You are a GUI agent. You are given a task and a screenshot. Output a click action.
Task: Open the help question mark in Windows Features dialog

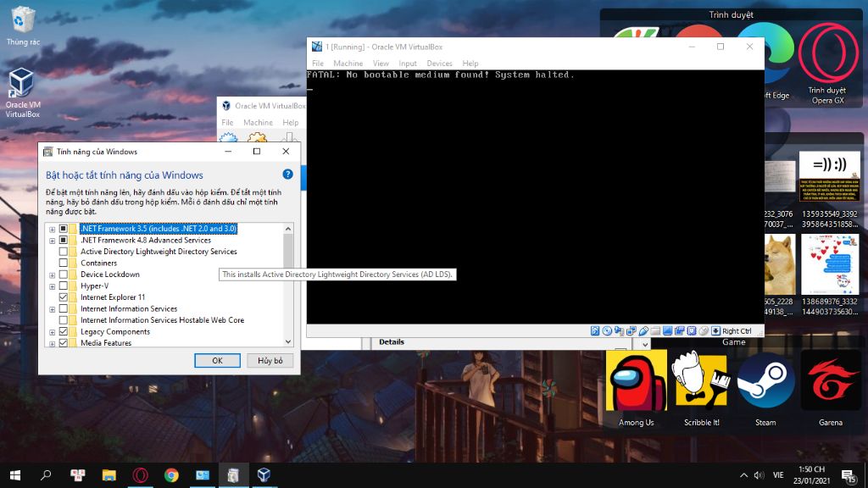click(288, 175)
